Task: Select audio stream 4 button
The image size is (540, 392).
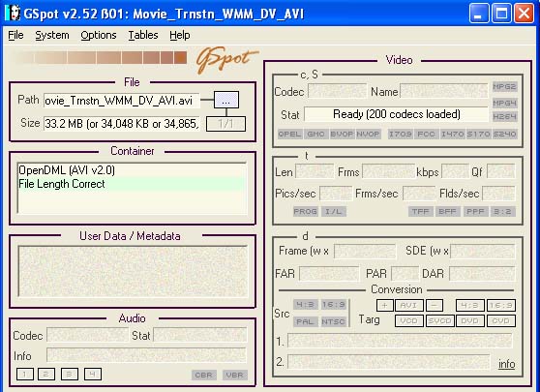Action: (93, 374)
